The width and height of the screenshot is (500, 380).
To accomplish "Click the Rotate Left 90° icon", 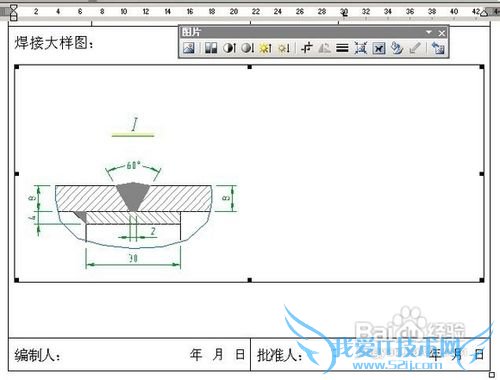I will point(324,48).
